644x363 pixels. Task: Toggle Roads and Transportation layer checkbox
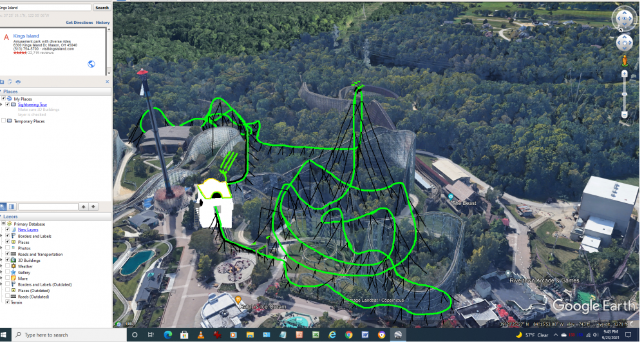point(7,254)
